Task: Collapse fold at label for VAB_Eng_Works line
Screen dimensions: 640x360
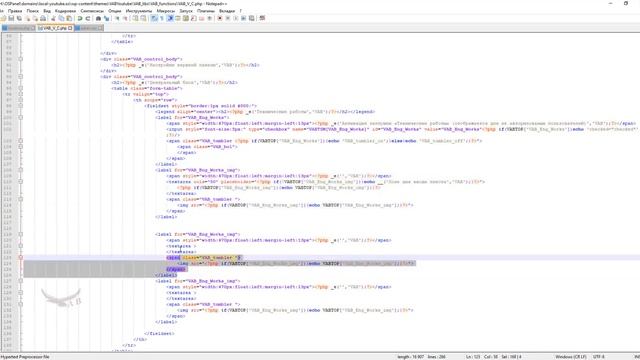Action: pyautogui.click(x=20, y=117)
